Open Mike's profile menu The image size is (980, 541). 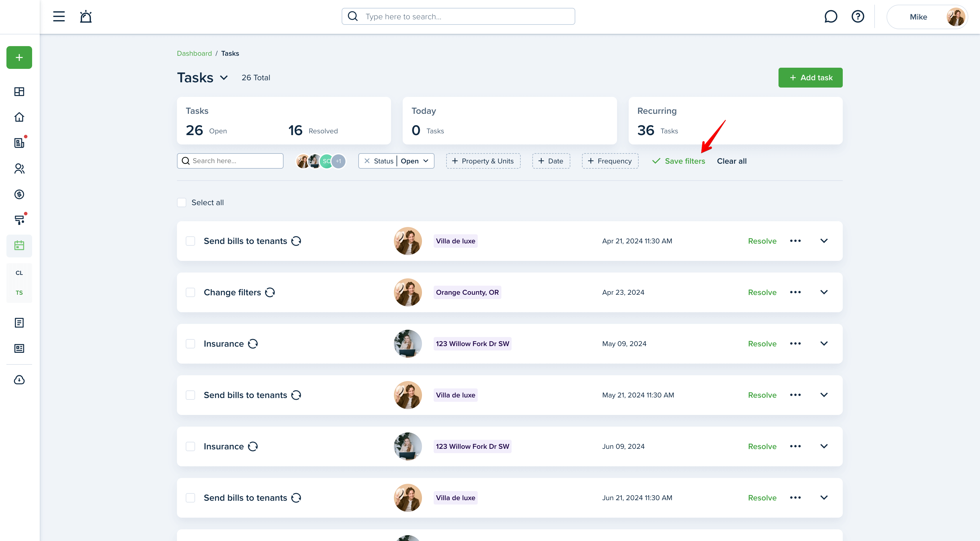(927, 17)
